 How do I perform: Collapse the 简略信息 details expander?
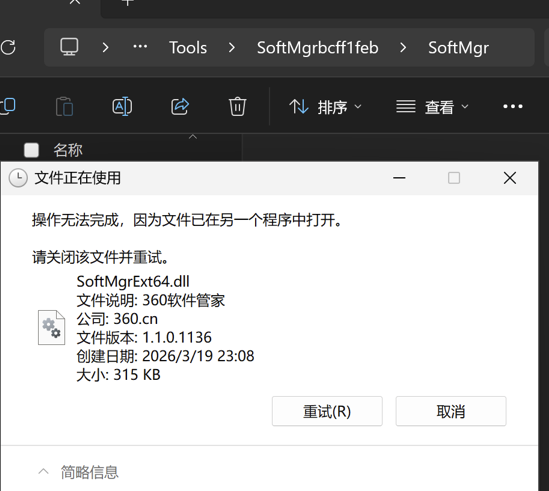[78, 472]
